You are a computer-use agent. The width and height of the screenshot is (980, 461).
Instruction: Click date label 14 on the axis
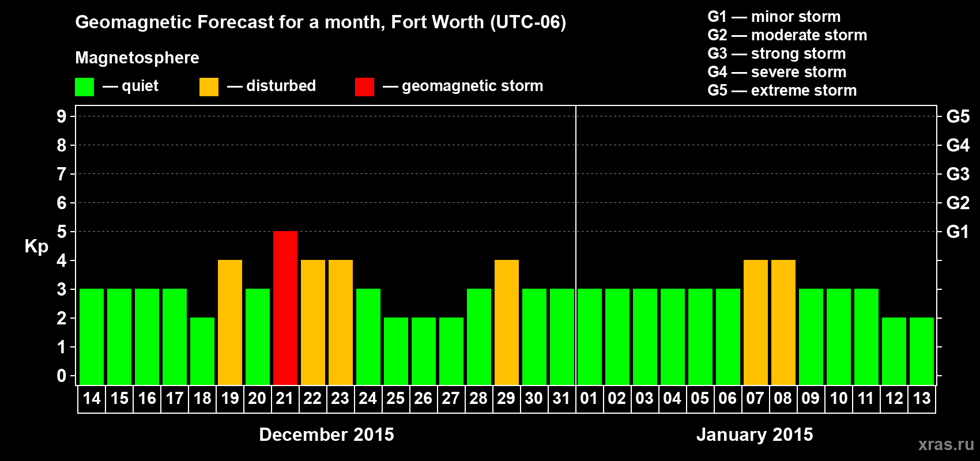click(x=92, y=398)
